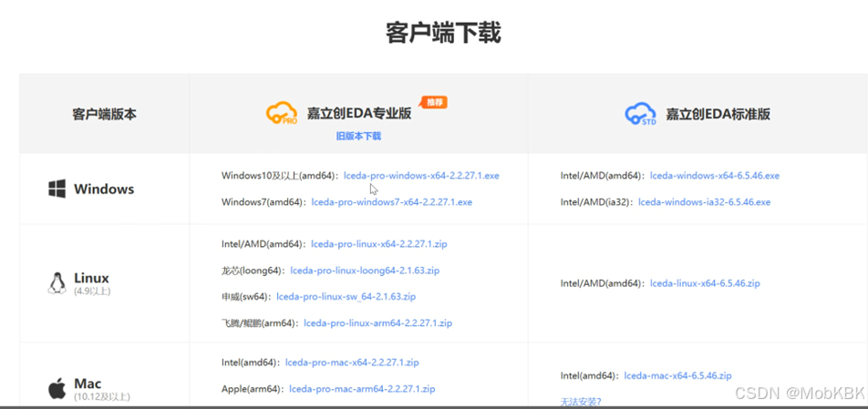Download lceda-pro-mac-arm64-2.2.27.1.zip
Screen dimensions: 868x409
(362, 389)
